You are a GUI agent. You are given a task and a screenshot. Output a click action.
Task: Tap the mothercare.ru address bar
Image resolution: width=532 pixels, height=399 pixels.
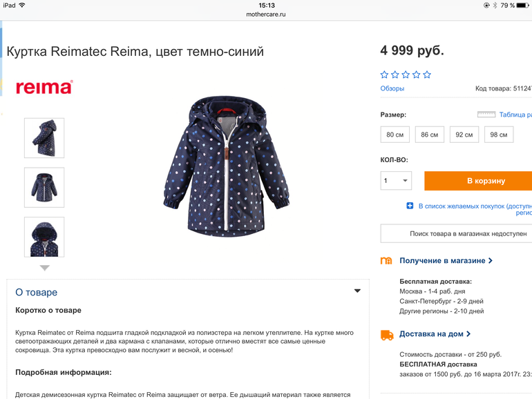point(266,14)
